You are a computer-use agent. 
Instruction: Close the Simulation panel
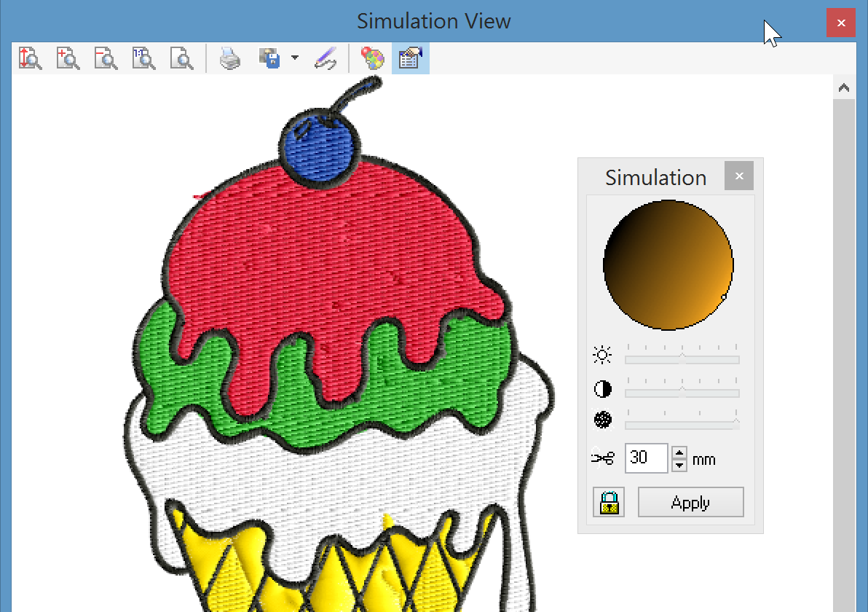(739, 176)
